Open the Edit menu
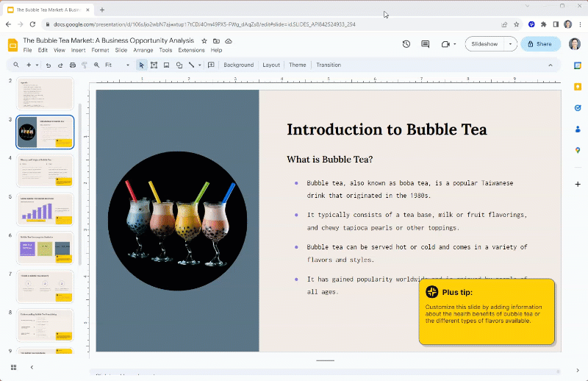The height and width of the screenshot is (381, 588). [43, 50]
